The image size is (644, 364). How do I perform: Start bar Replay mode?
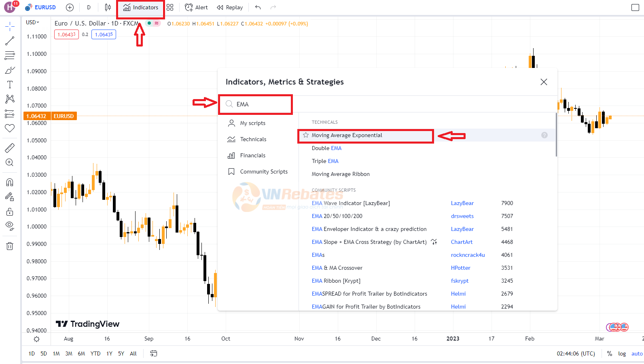(x=230, y=7)
